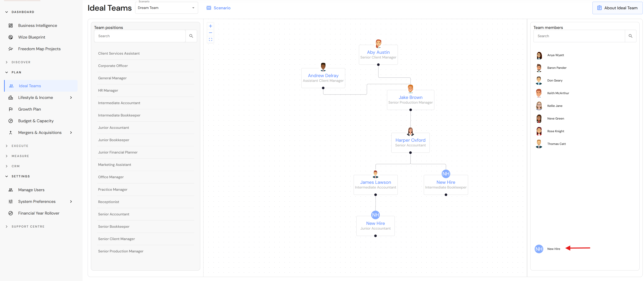Open Business Intelligence from the sidebar

(x=38, y=26)
